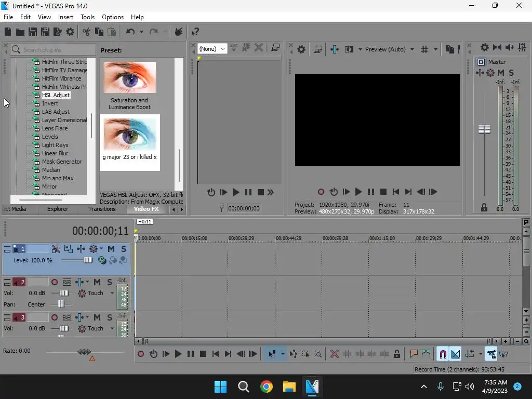Mute video track 1

click(x=111, y=249)
